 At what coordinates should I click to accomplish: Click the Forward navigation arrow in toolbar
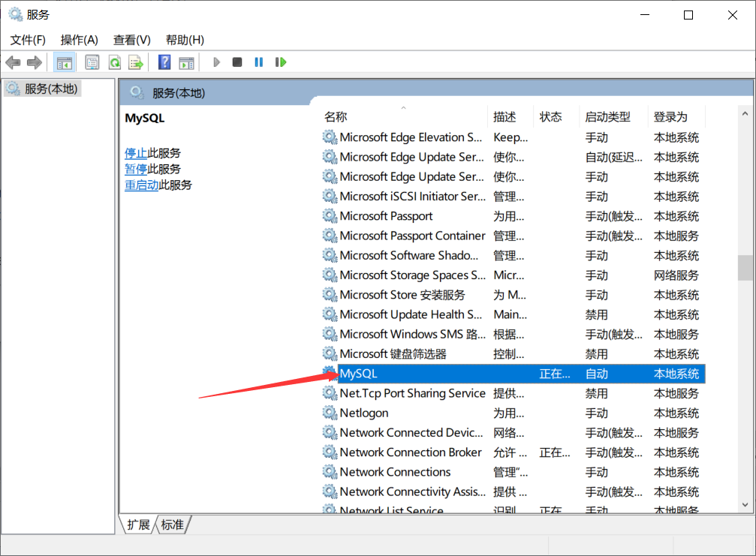35,62
